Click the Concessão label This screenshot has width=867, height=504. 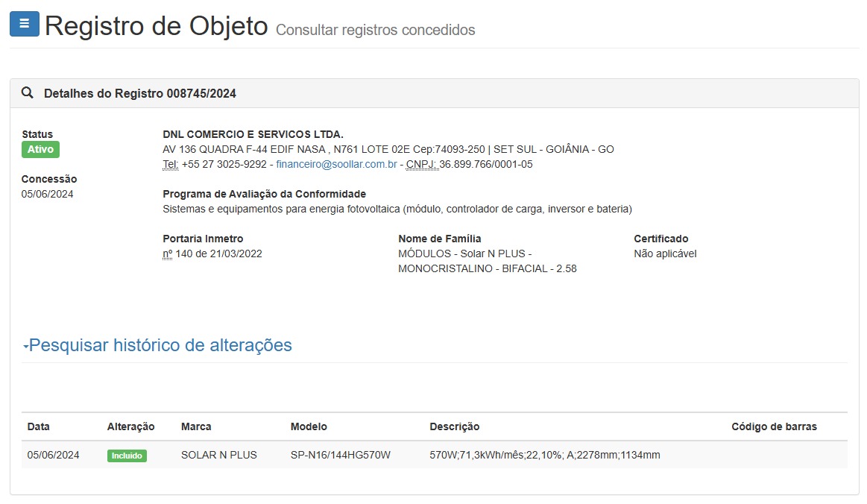(x=49, y=179)
